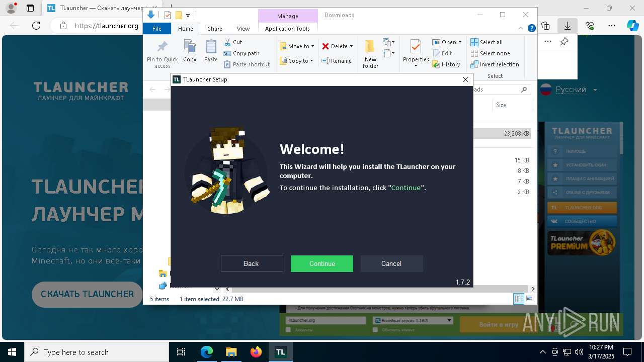Click the Copy icon in Explorer ribbon
644x362 pixels.
(190, 51)
